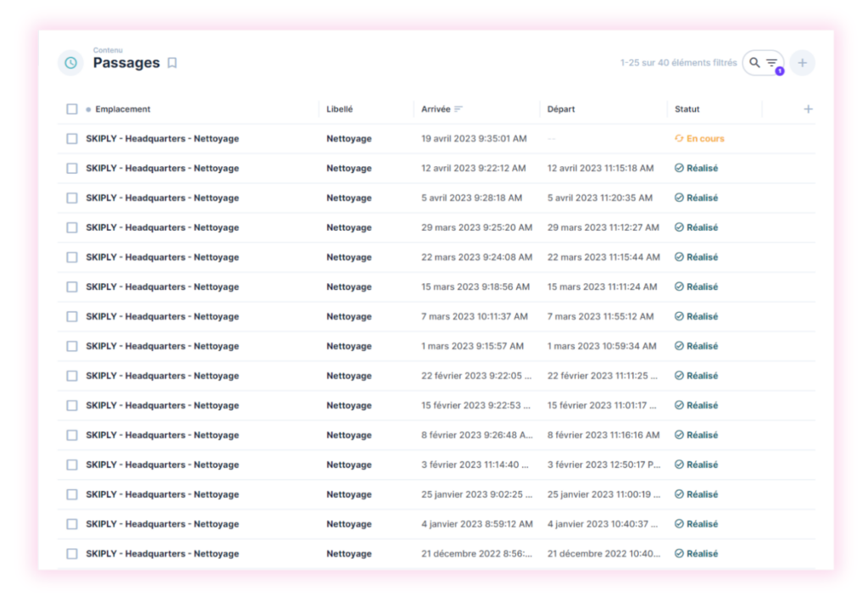Click Réalisé check icon for 22 février row

[679, 376]
